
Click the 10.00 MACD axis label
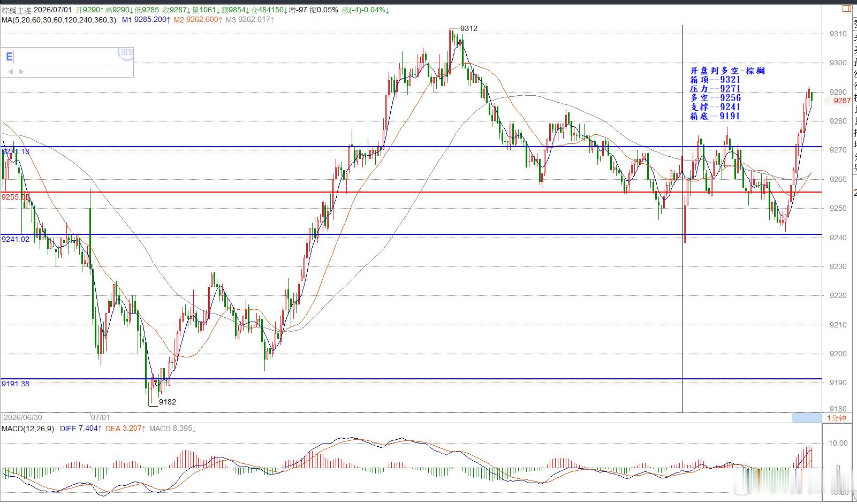tap(838, 443)
